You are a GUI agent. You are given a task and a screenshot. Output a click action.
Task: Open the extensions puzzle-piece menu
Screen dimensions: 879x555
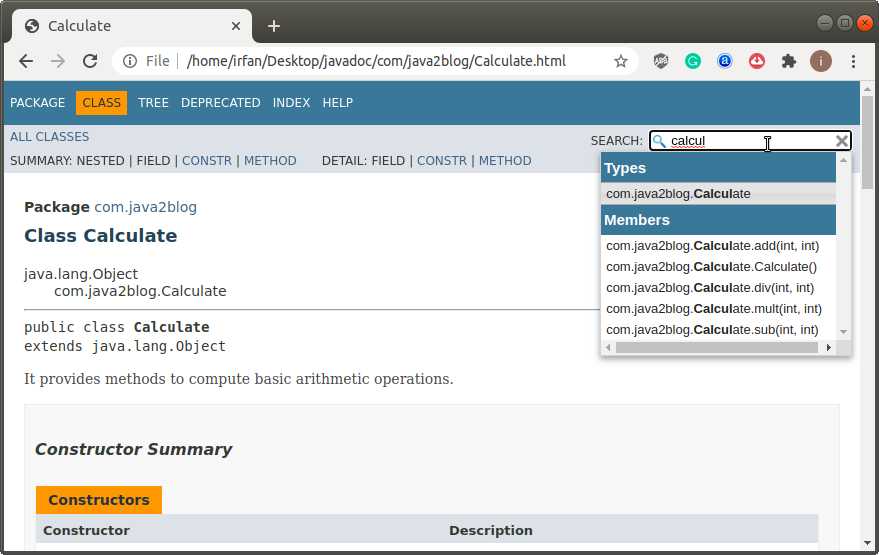click(x=789, y=61)
